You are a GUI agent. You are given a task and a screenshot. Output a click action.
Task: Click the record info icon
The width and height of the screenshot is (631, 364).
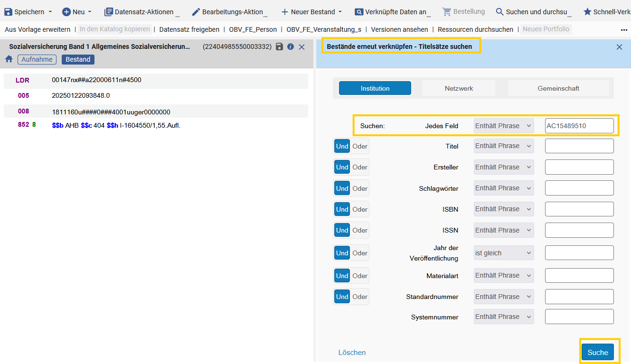coord(291,47)
